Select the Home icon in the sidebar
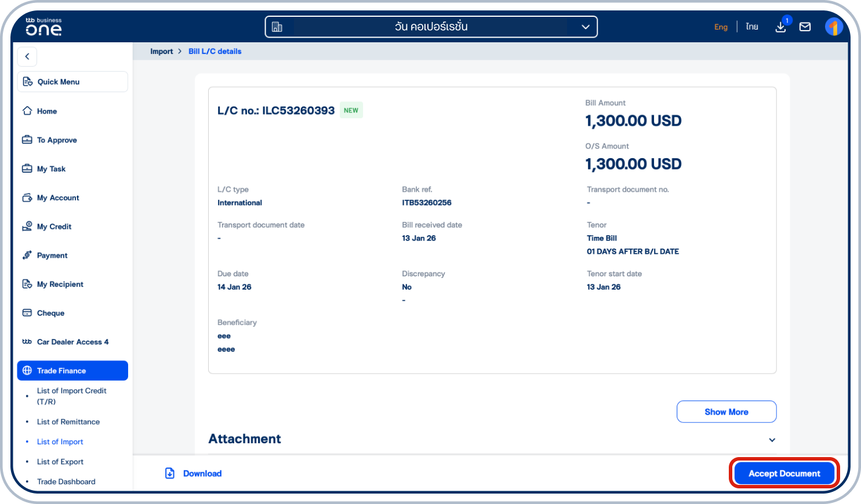 tap(27, 111)
